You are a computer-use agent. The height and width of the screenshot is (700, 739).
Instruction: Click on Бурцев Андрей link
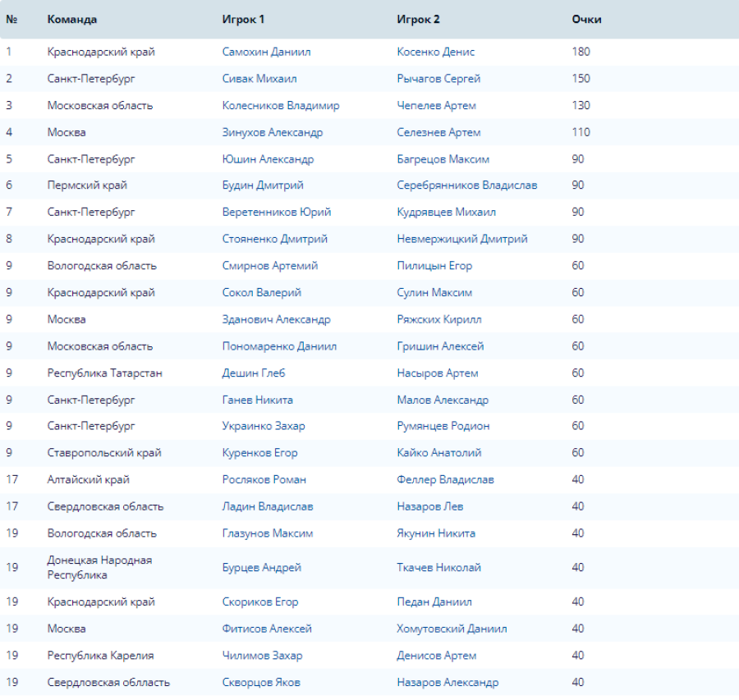[261, 568]
